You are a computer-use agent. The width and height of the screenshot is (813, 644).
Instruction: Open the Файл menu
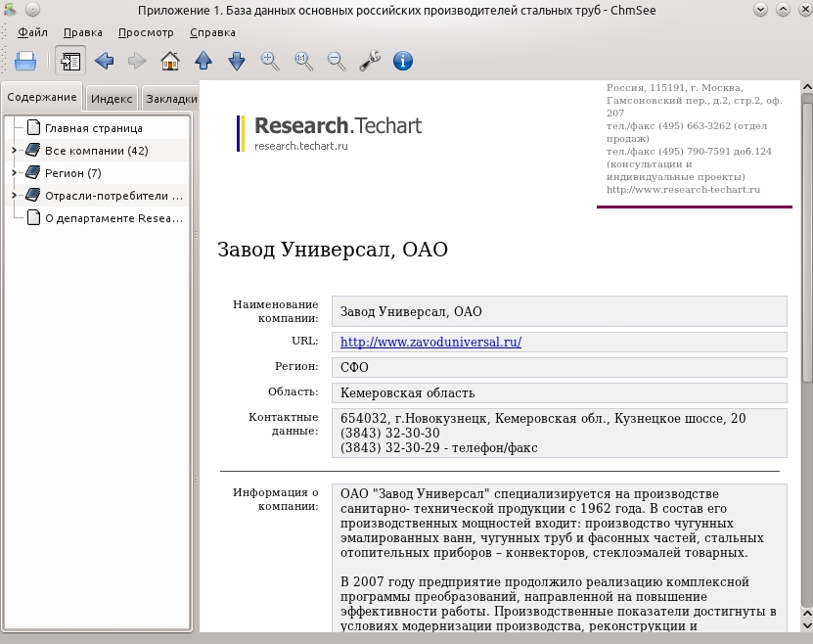(x=32, y=32)
